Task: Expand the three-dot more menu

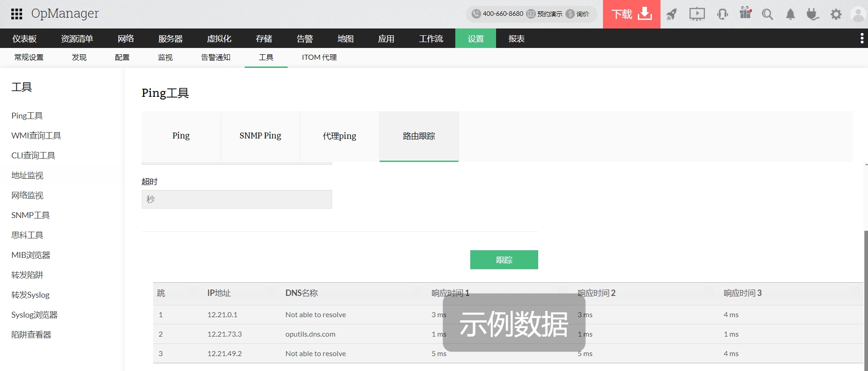Action: pos(862,38)
